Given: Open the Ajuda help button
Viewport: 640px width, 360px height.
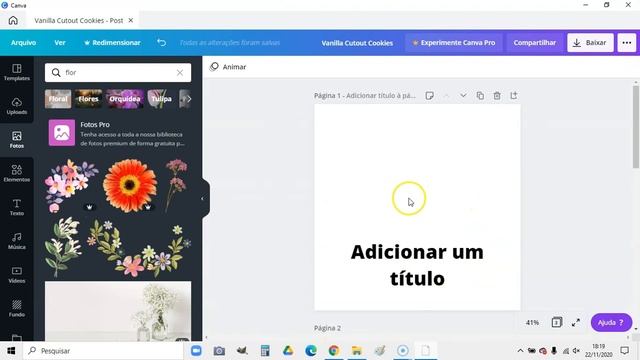Looking at the screenshot, I should click(611, 322).
